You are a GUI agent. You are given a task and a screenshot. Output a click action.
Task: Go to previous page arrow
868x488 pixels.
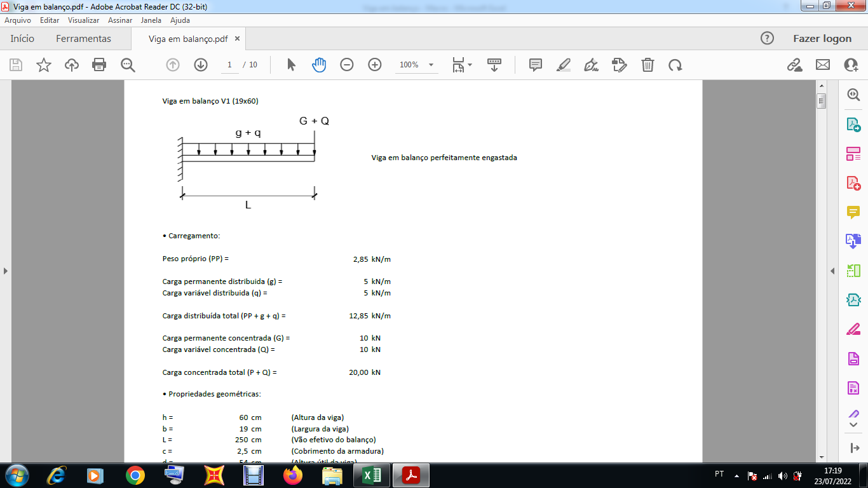[173, 65]
